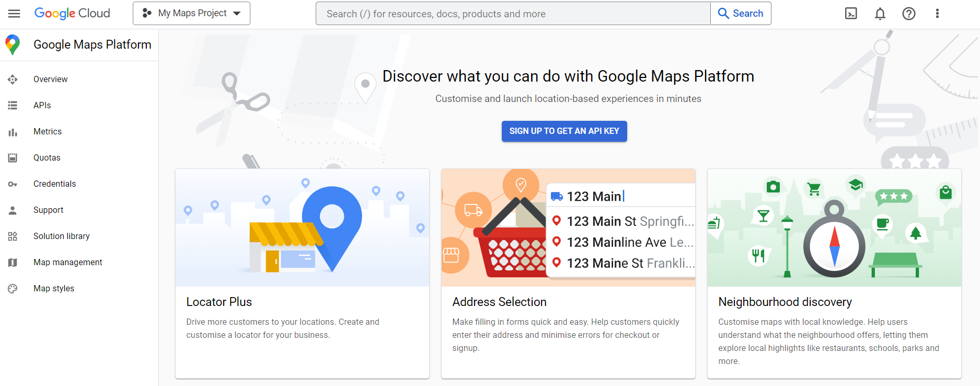The width and height of the screenshot is (980, 386).
Task: Click subtitle Customise and launch location-based experiences
Action: point(568,99)
